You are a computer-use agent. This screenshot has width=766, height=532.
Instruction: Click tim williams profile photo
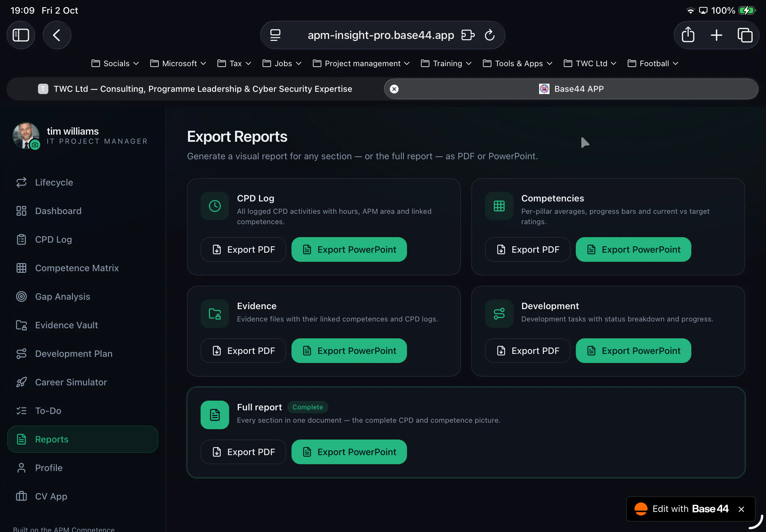coord(25,135)
